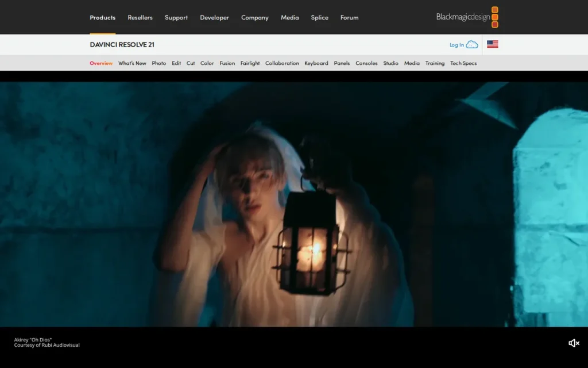Open the Forum link
Image resolution: width=588 pixels, height=368 pixels.
[350, 17]
